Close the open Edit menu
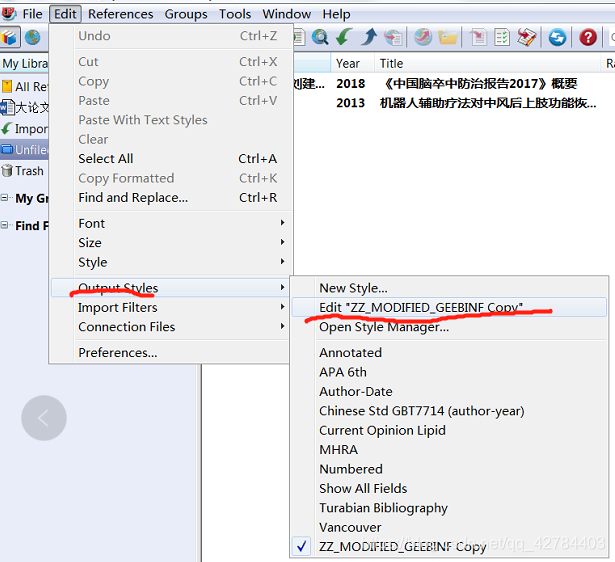Screen dimensions: 615x562 [x=66, y=14]
